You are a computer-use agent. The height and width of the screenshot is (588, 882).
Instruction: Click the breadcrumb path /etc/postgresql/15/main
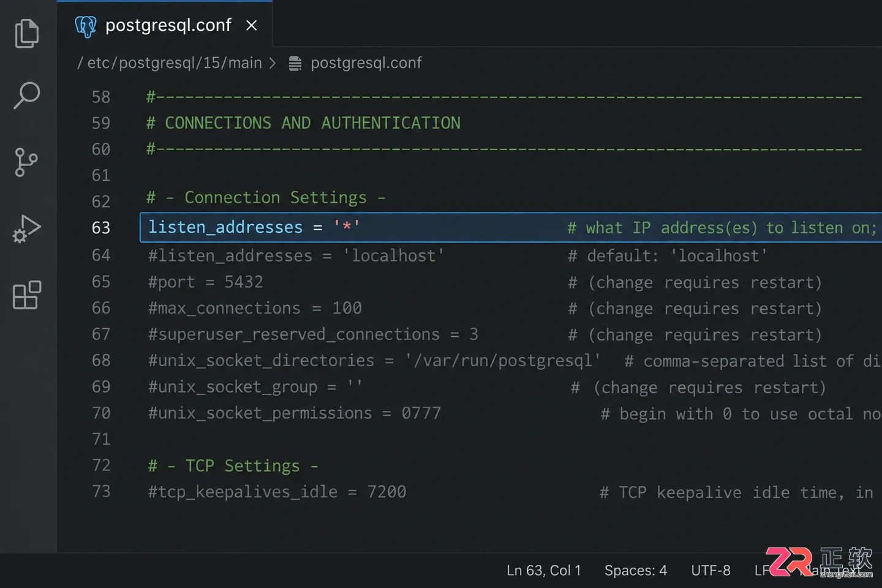pyautogui.click(x=170, y=63)
